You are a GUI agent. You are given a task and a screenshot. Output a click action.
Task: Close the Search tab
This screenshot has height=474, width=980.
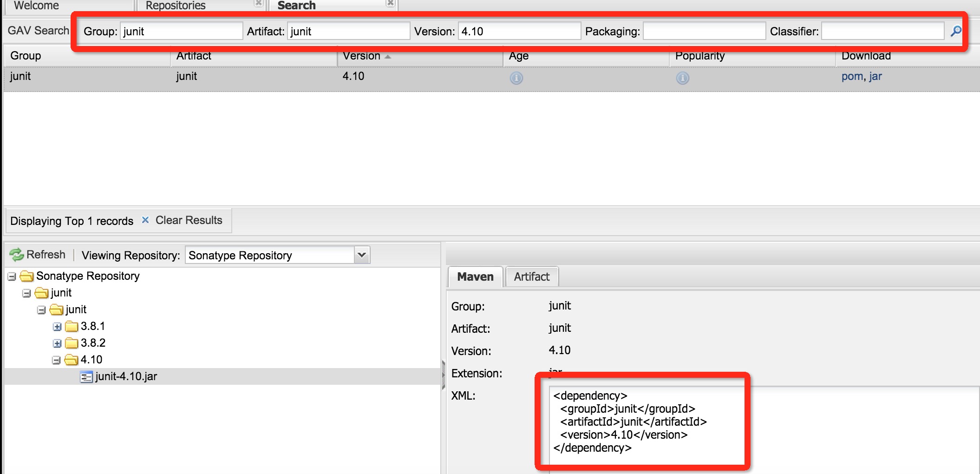[x=391, y=3]
